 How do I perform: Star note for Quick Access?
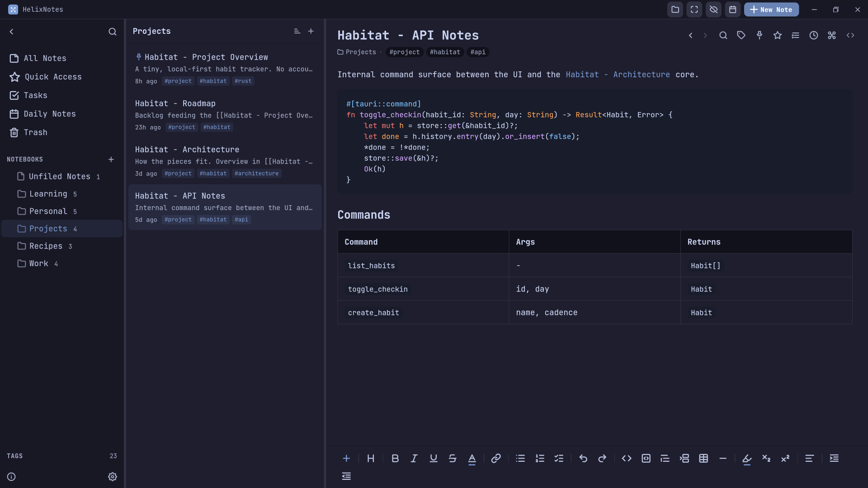(x=778, y=35)
